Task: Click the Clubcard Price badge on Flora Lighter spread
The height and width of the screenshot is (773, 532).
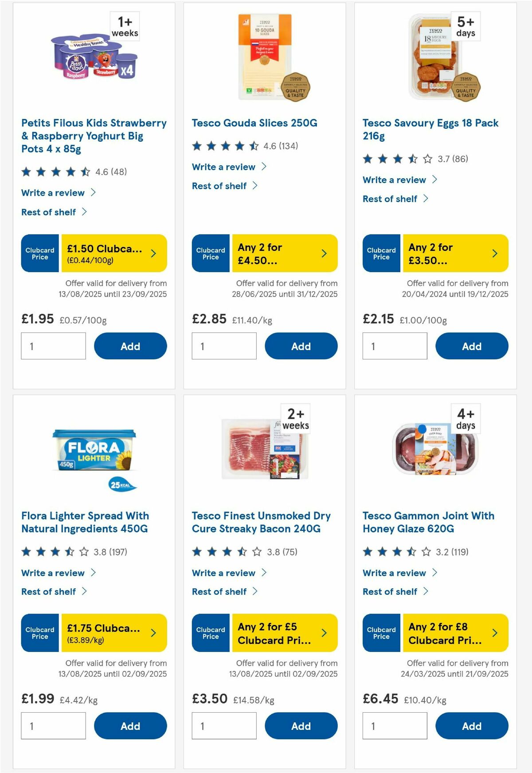Action: (39, 633)
